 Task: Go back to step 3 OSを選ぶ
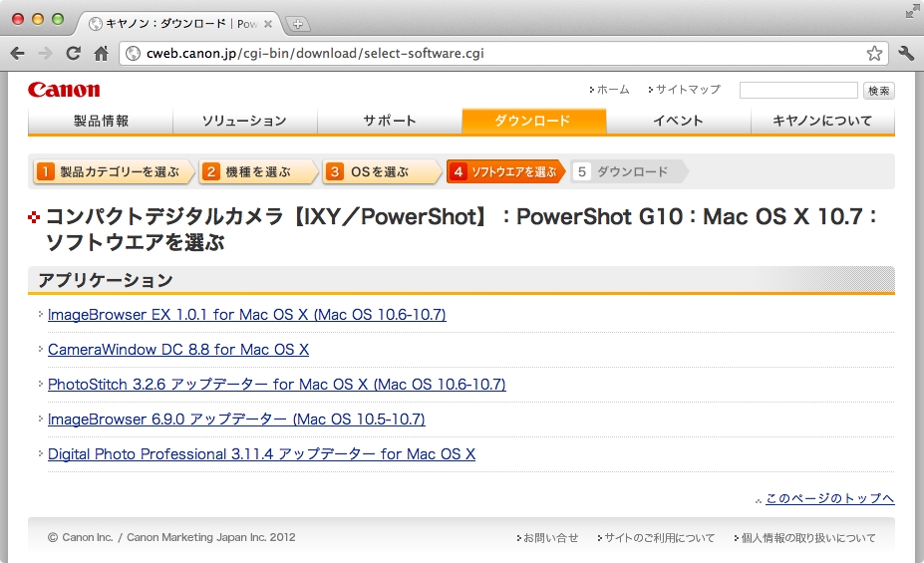click(382, 171)
